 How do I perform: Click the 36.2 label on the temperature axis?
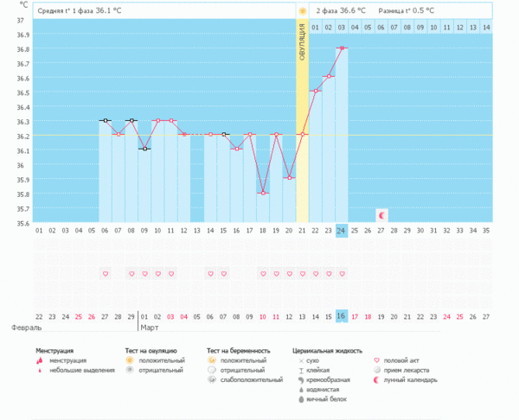point(23,137)
